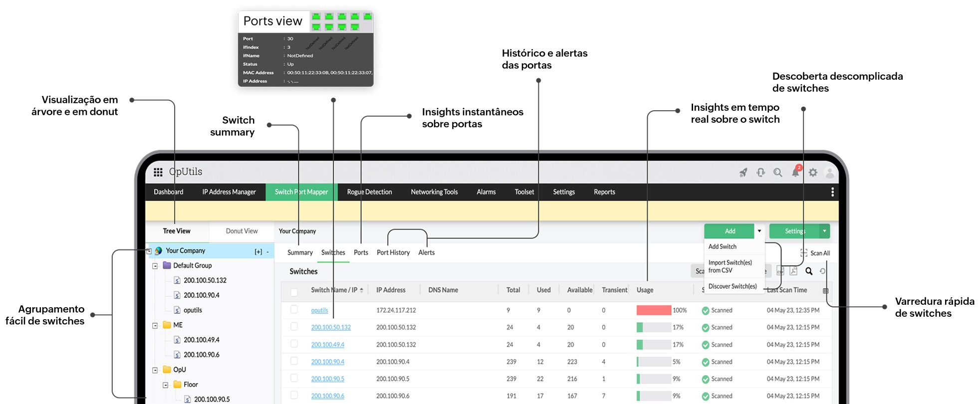The width and height of the screenshot is (980, 404).
Task: Click the Usage column header
Action: [645, 290]
